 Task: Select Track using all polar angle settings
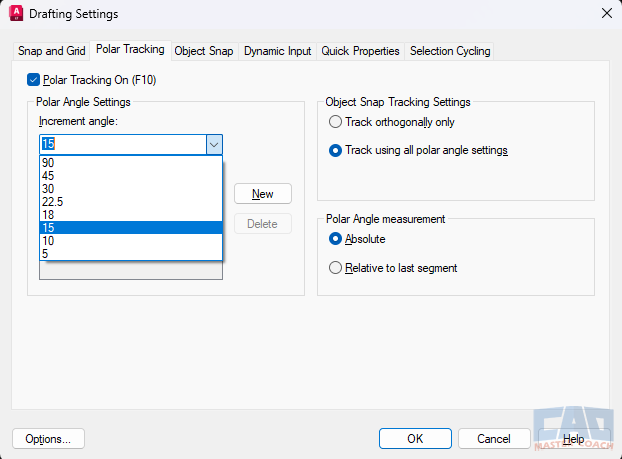(x=335, y=151)
